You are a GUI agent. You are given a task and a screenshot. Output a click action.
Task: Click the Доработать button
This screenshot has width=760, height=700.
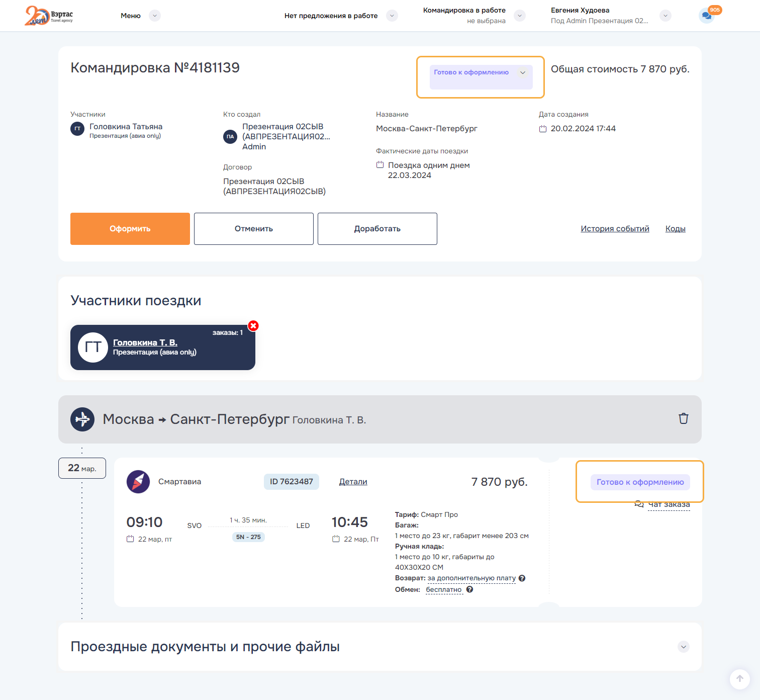(x=377, y=229)
